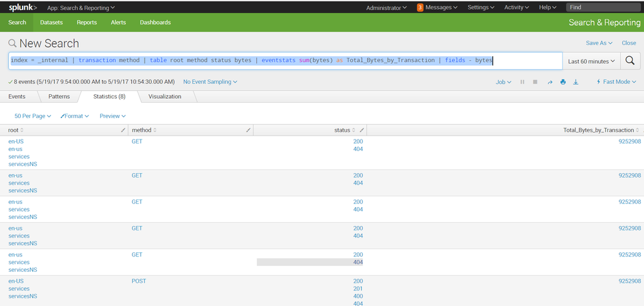
Task: Open the Administrator menu
Action: pyautogui.click(x=387, y=7)
